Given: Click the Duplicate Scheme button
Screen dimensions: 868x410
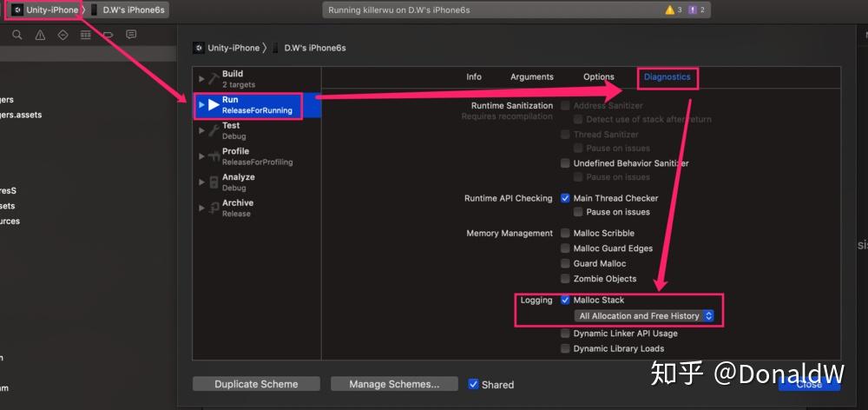Looking at the screenshot, I should [x=256, y=384].
